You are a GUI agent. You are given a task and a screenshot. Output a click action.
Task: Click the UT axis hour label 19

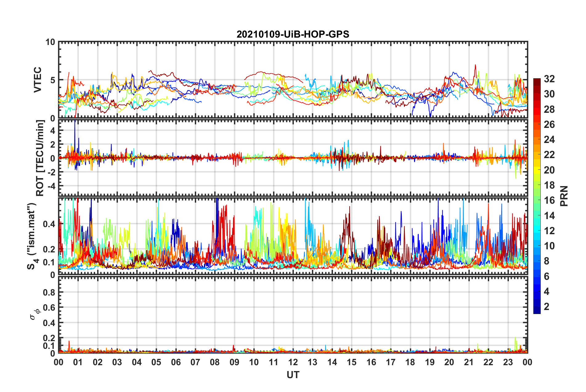[430, 362]
